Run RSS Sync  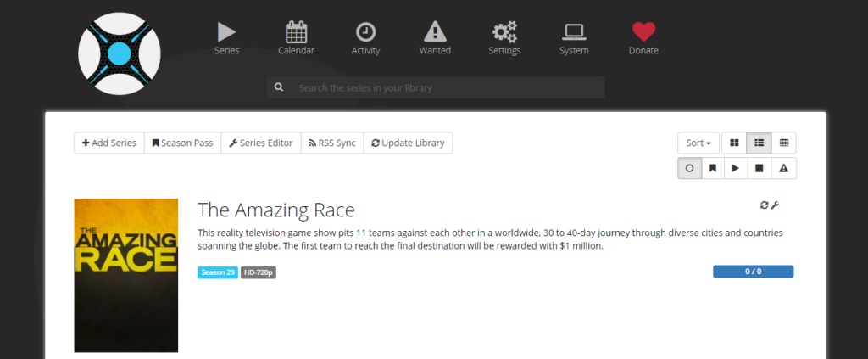pos(332,143)
